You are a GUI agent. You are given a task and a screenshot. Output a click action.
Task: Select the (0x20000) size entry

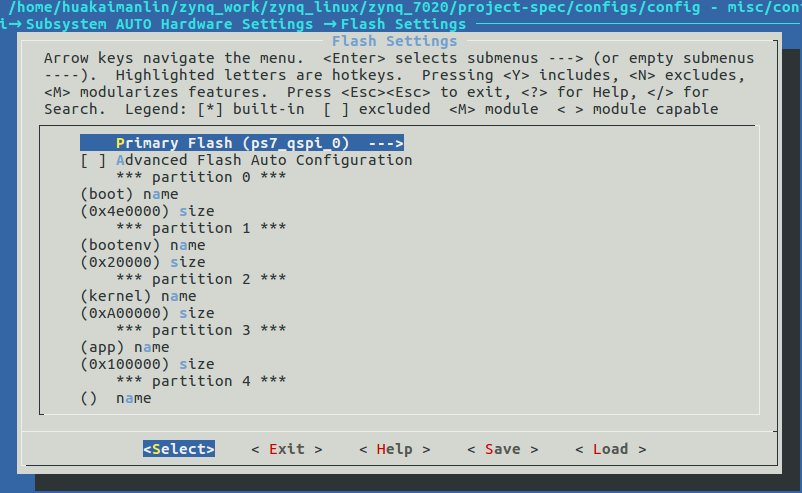coord(143,262)
